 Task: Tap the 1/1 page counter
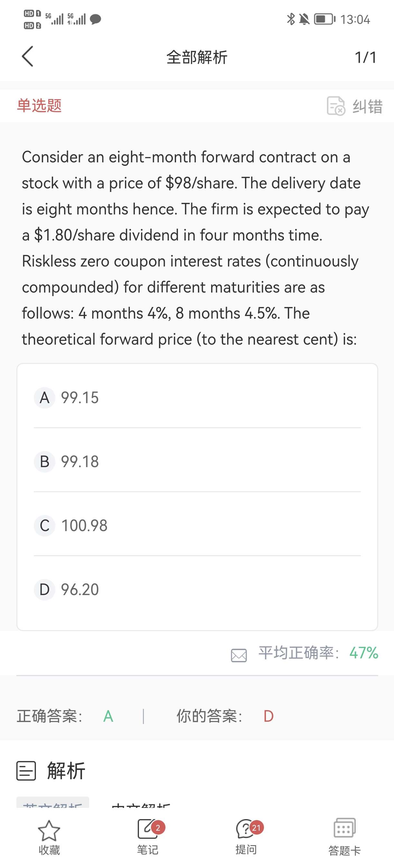click(x=365, y=57)
